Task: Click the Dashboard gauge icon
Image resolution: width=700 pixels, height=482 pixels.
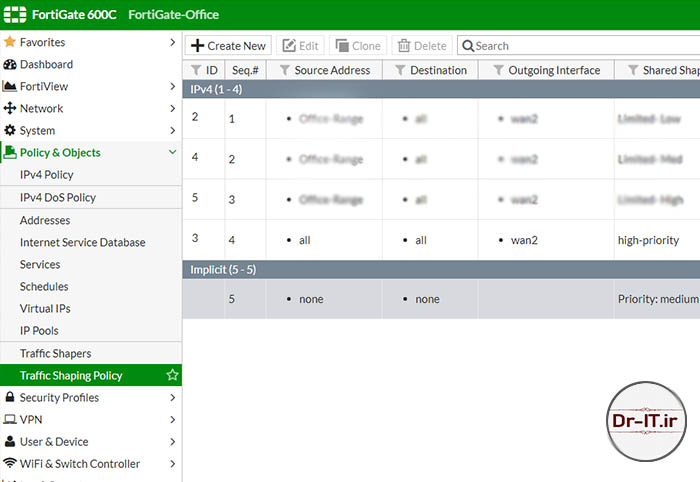Action: [x=10, y=64]
